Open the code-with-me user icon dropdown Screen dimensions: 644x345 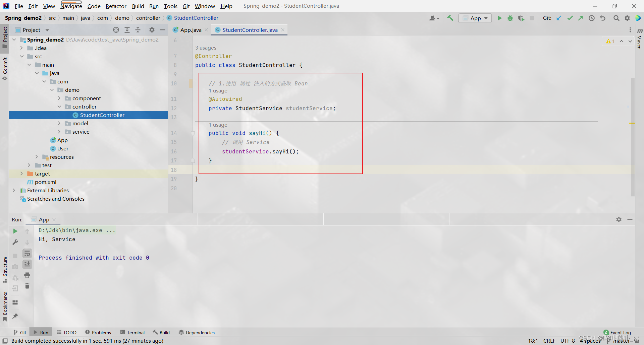point(434,18)
